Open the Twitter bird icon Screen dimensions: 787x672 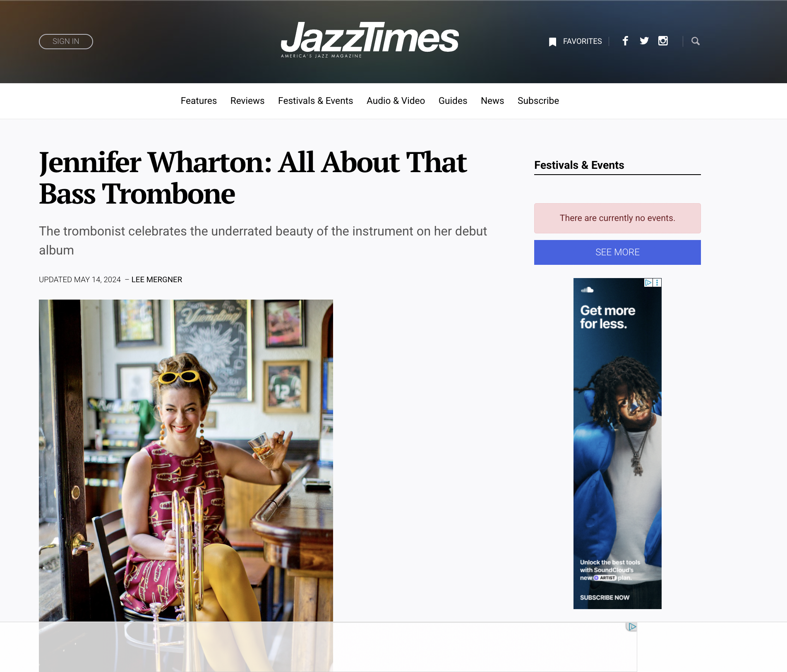(644, 41)
